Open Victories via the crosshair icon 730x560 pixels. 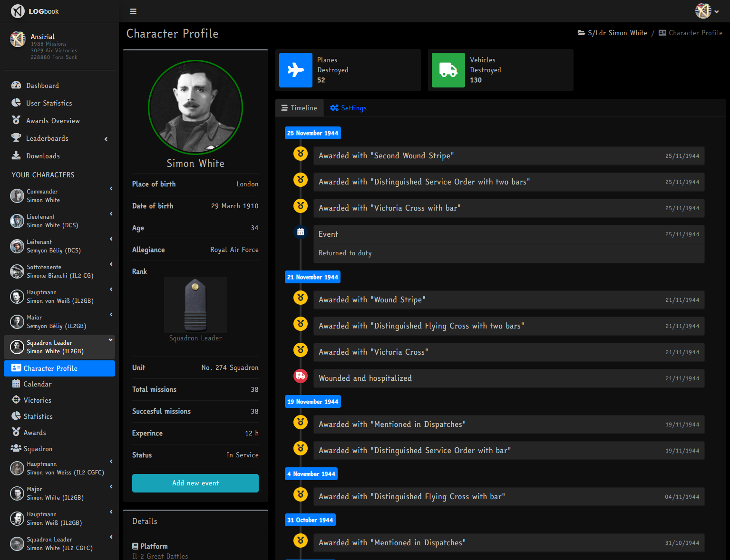[x=16, y=400]
